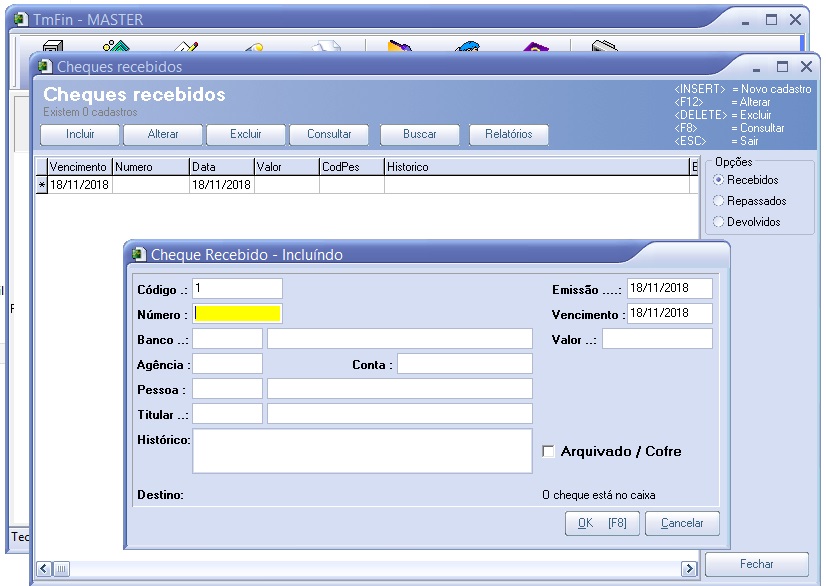
Task: Click the Vencimento column header
Action: click(x=79, y=167)
